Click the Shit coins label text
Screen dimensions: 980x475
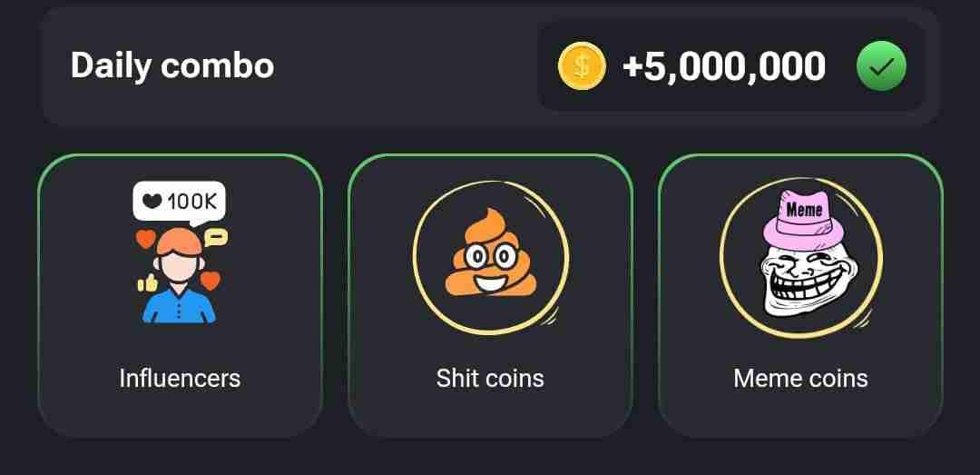pos(490,378)
